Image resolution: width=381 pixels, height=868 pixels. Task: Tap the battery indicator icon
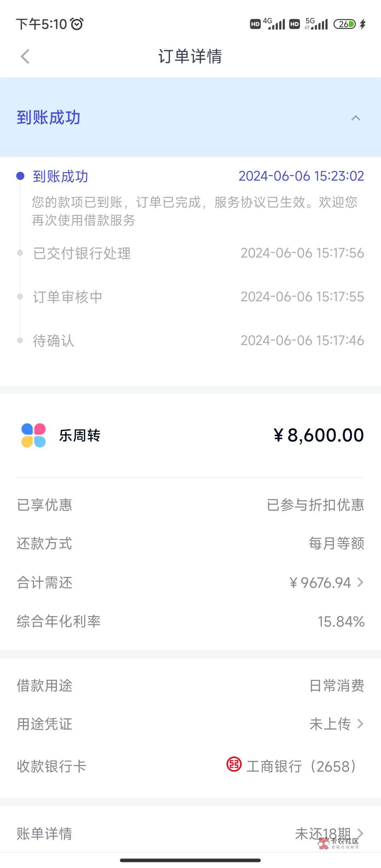point(345,24)
